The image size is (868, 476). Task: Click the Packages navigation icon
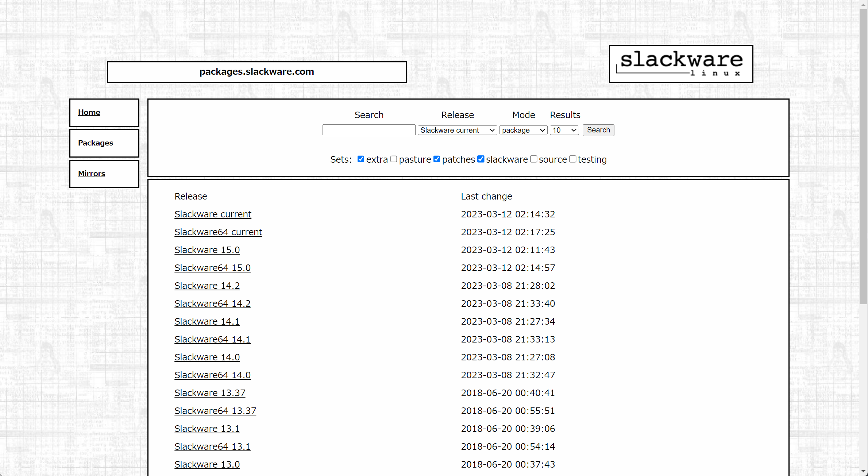point(96,143)
